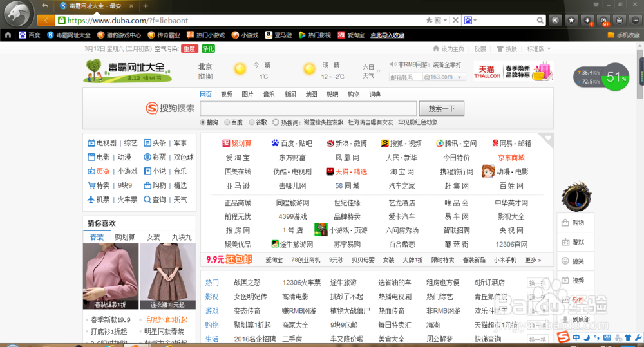
Task: Click 换一换 in the 热门 row
Action: 537,283
